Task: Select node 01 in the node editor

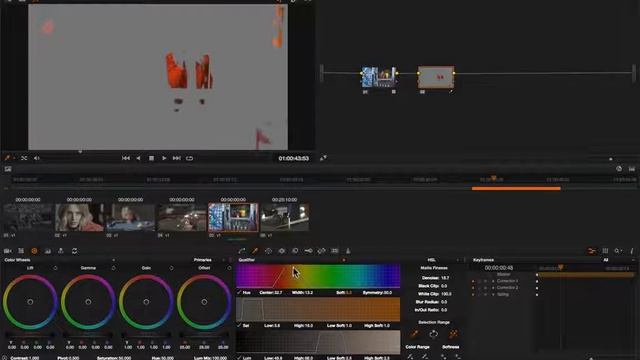Action: (379, 77)
